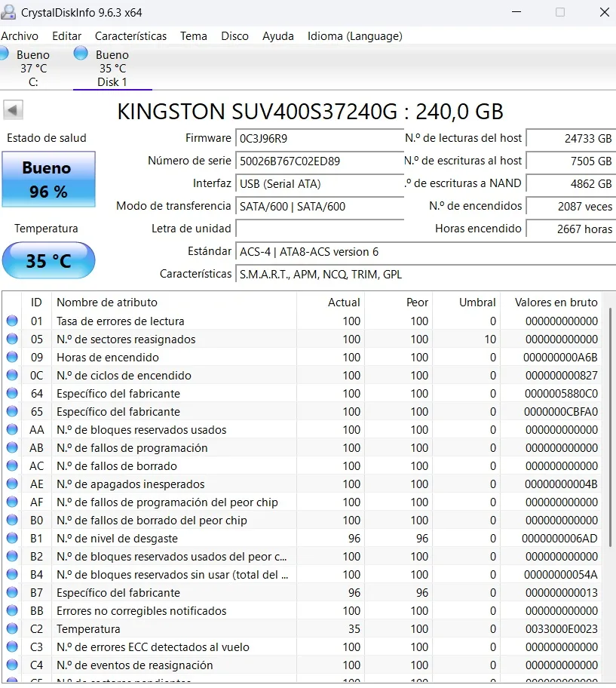Click the status icon for attribute 01

[x=12, y=321]
